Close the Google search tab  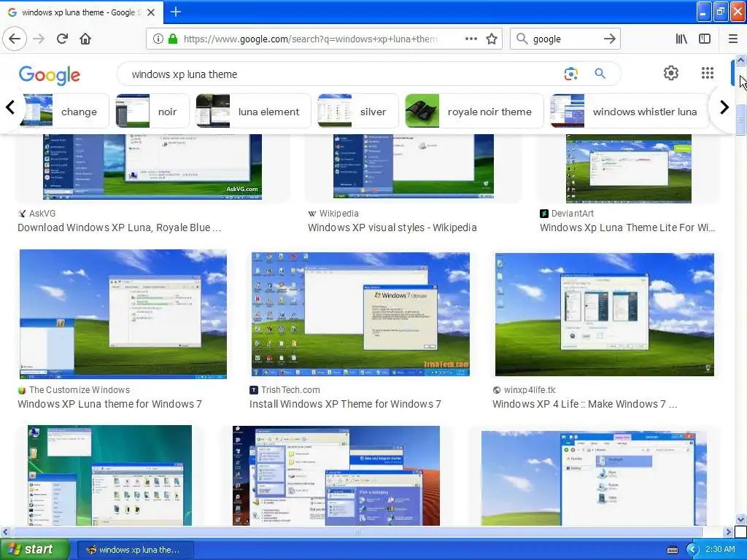click(151, 12)
